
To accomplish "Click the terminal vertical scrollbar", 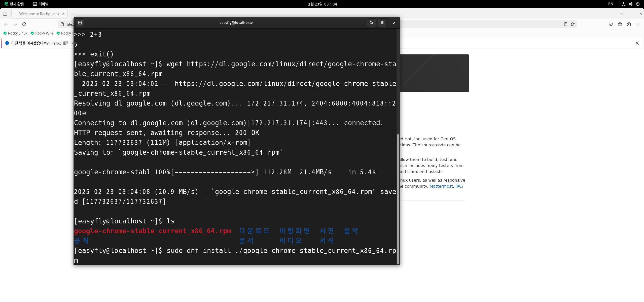I will pyautogui.click(x=398, y=199).
